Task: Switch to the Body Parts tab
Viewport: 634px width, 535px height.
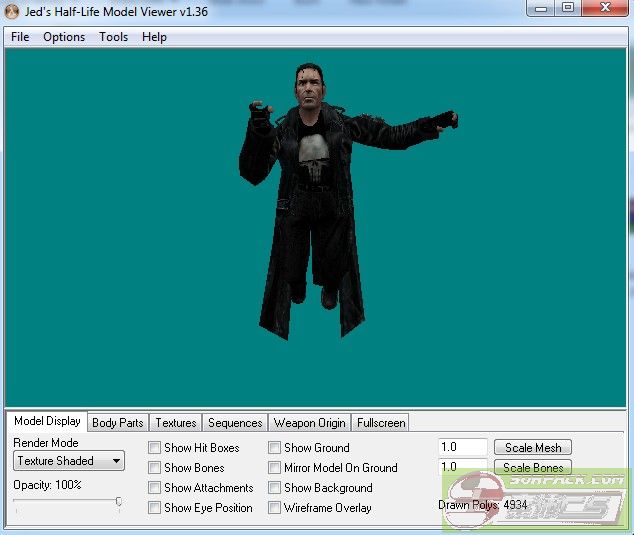Action: tap(118, 423)
